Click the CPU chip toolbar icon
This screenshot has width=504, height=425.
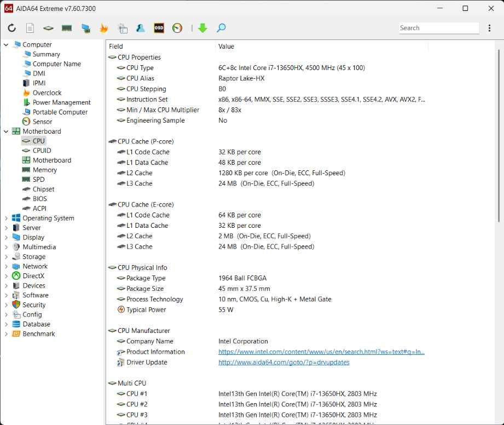pos(48,28)
